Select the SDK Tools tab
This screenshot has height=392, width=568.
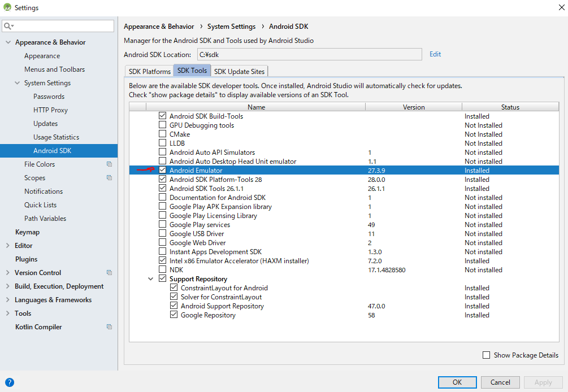192,70
